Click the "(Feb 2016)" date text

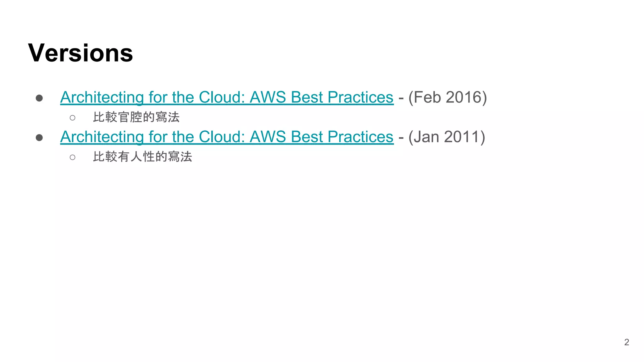click(x=447, y=97)
